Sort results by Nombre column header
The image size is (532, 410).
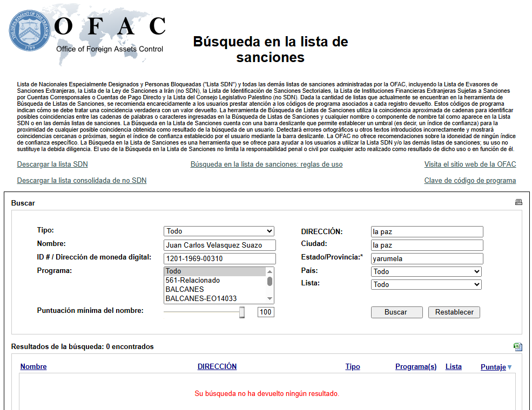[x=33, y=367]
